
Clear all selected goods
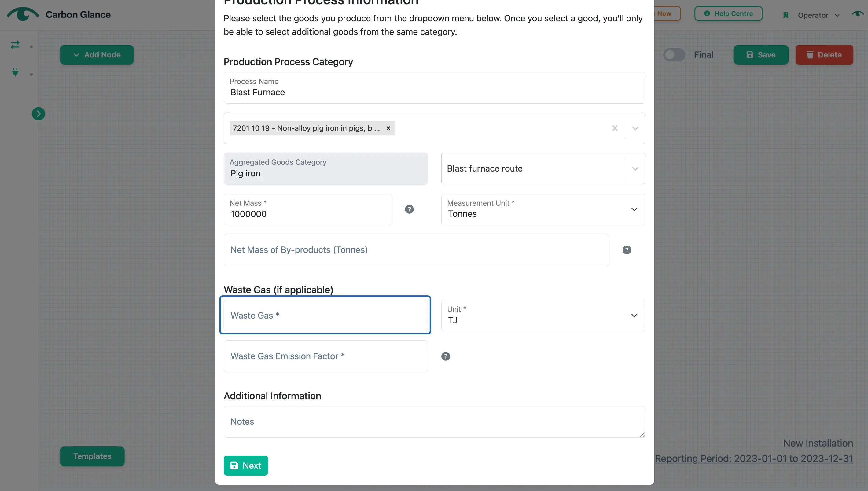pyautogui.click(x=615, y=128)
